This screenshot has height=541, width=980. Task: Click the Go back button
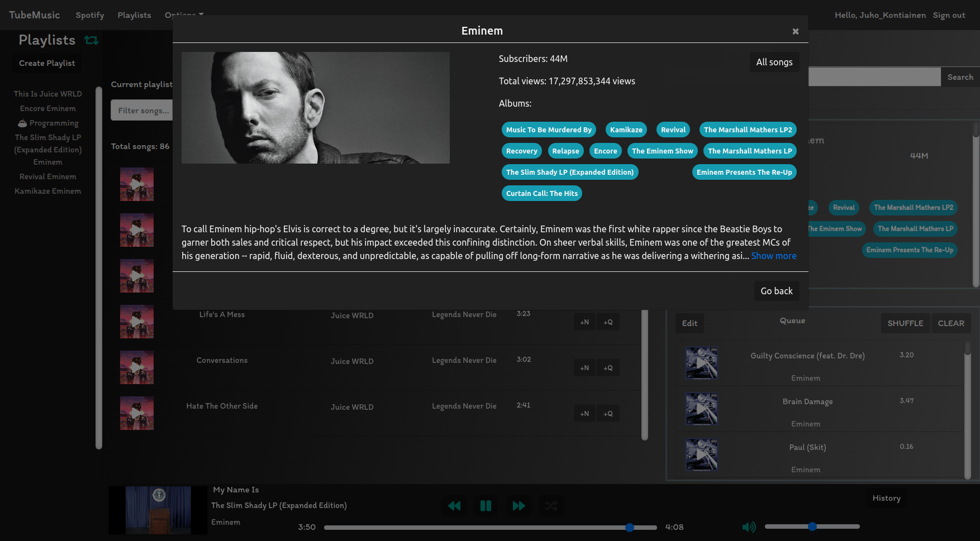[x=777, y=291]
